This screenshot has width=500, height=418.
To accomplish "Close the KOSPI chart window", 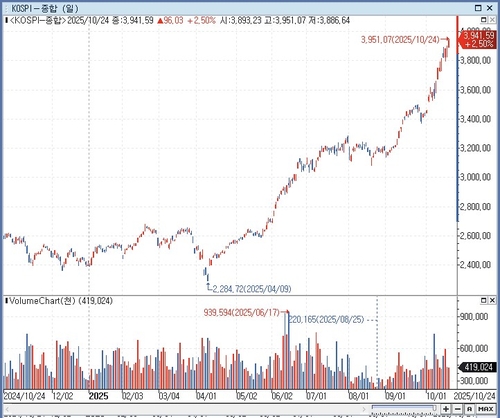I will [490, 8].
